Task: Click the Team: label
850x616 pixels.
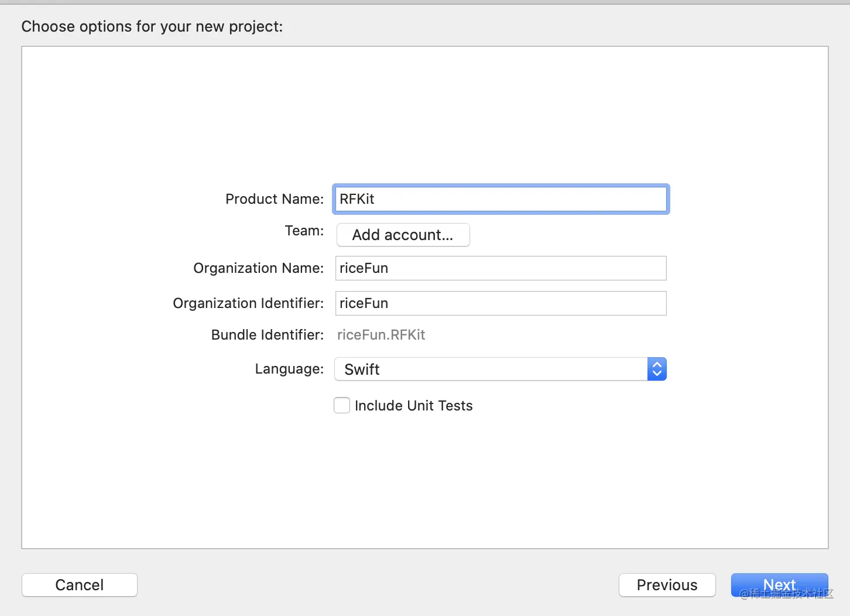Action: point(304,231)
